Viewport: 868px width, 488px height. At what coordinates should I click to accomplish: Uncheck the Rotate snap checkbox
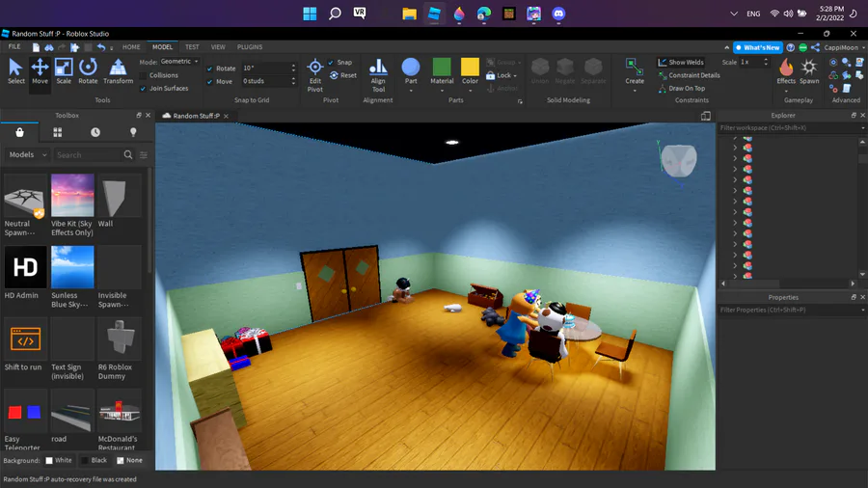[x=210, y=68]
